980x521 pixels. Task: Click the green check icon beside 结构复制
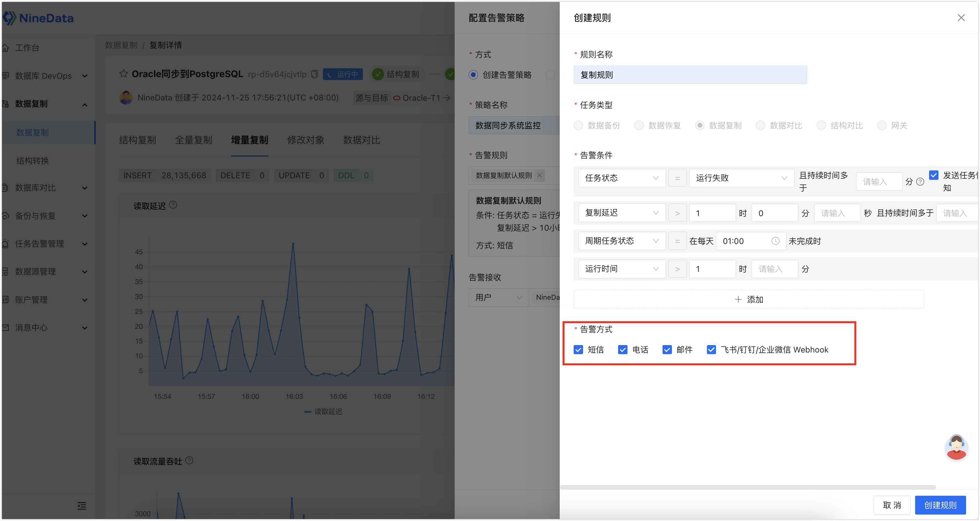point(377,74)
